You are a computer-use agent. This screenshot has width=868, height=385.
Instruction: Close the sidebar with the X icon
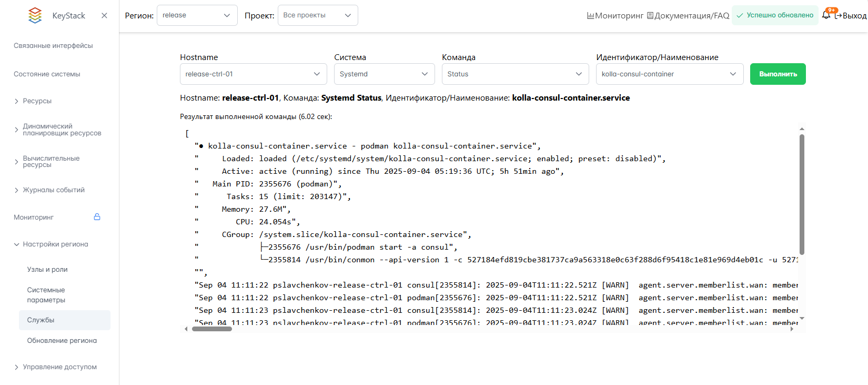click(104, 16)
